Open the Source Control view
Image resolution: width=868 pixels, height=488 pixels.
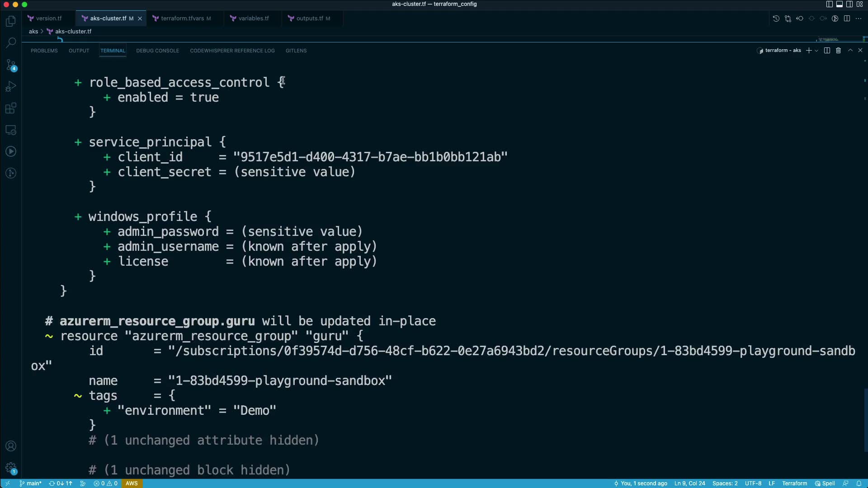pyautogui.click(x=11, y=65)
